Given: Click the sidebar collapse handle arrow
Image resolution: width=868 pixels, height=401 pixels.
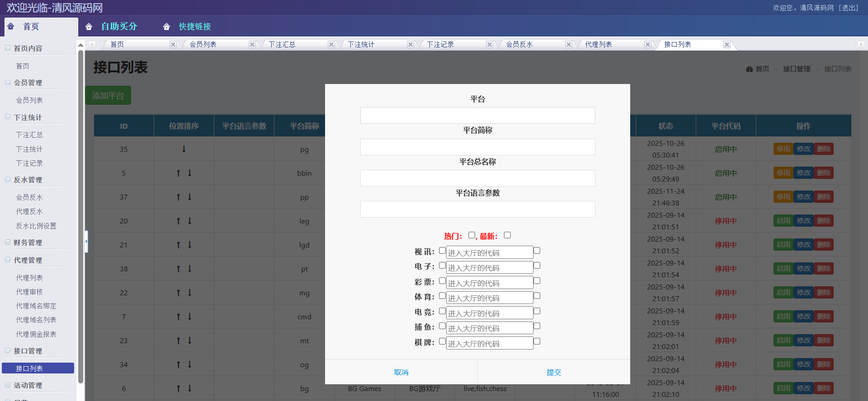Looking at the screenshot, I should coord(86,242).
